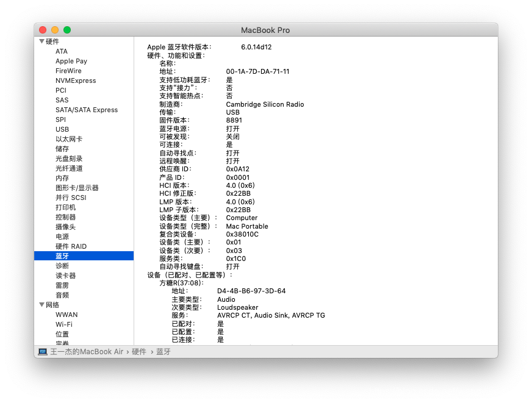
Task: Click the composite class value 0x38010C
Action: point(242,234)
